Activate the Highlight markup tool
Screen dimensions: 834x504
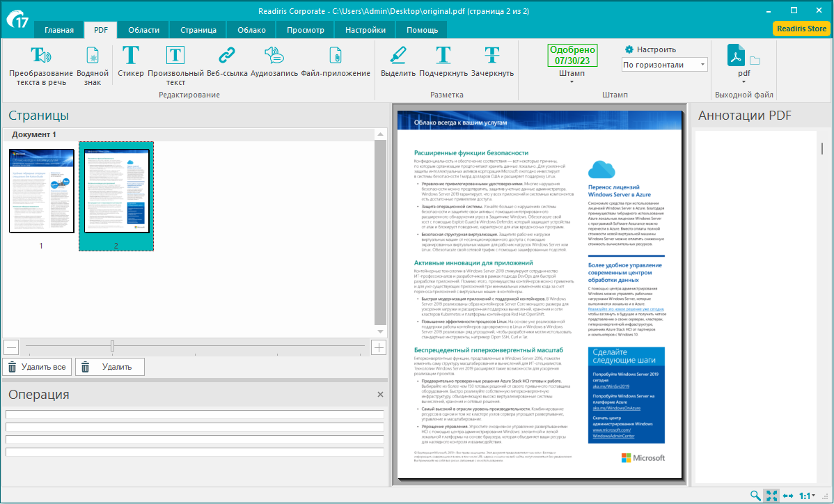click(x=398, y=56)
